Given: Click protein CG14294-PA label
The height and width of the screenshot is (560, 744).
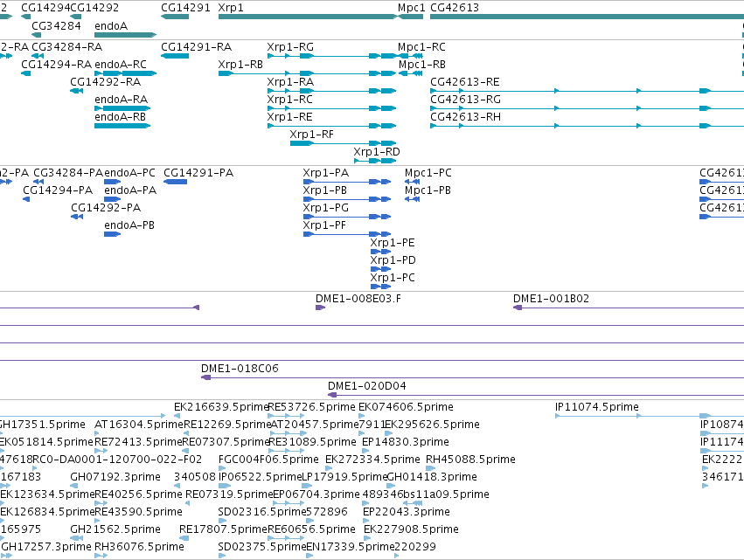Looking at the screenshot, I should tap(58, 190).
